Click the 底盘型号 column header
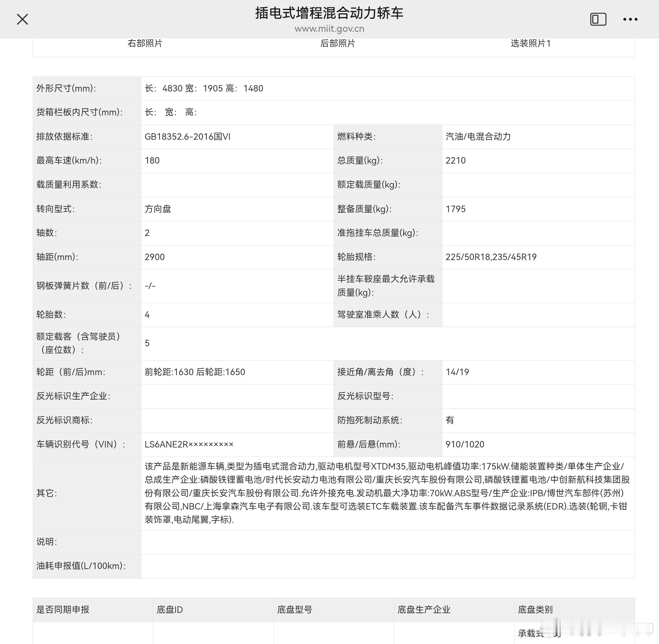 coord(295,610)
